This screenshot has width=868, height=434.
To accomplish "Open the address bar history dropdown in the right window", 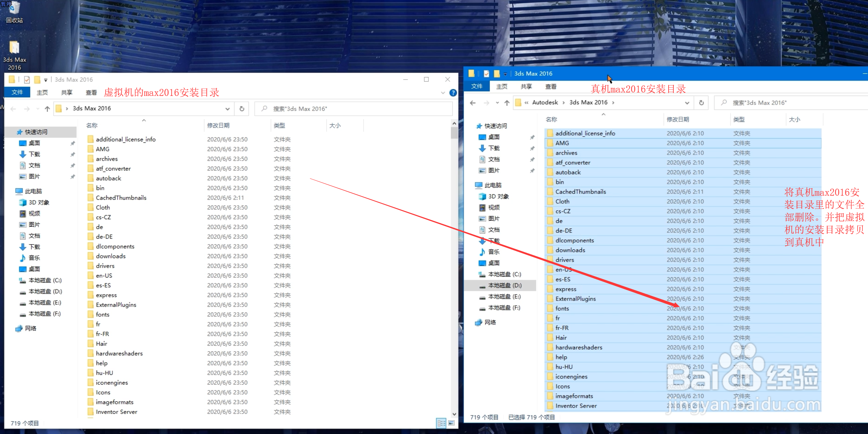I will click(x=687, y=103).
